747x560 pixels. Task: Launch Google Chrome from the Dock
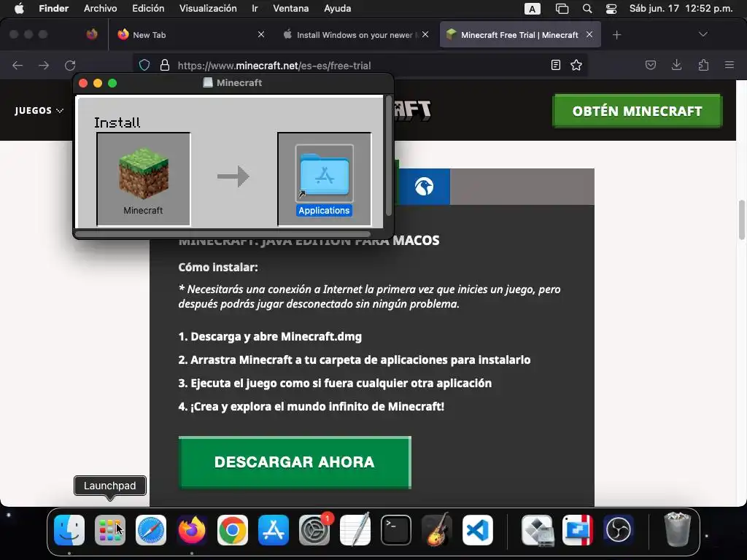[x=233, y=530]
